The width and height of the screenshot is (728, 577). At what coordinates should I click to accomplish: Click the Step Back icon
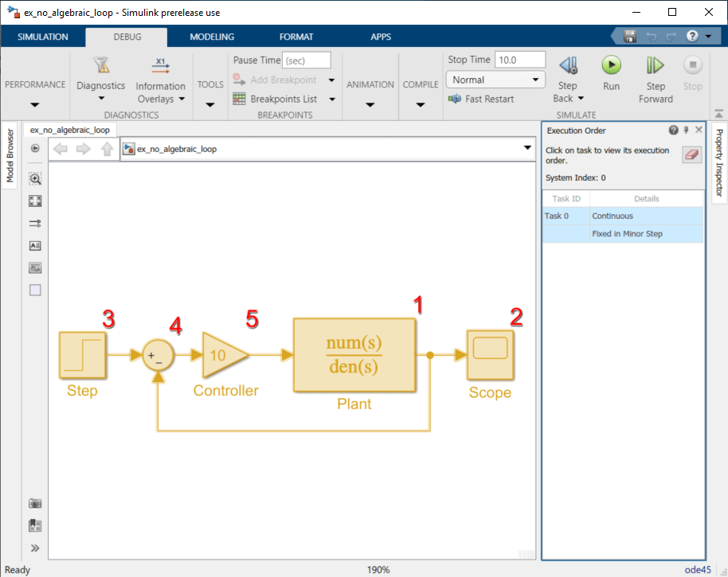(568, 65)
